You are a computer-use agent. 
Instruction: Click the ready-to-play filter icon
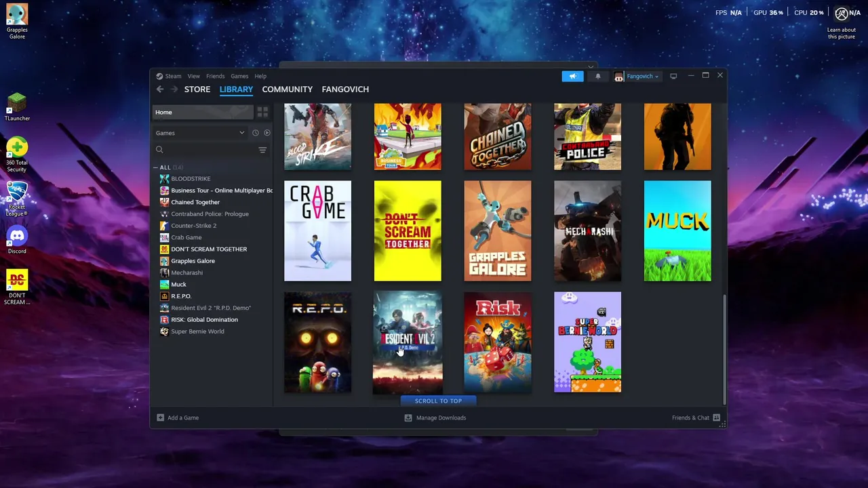point(267,133)
